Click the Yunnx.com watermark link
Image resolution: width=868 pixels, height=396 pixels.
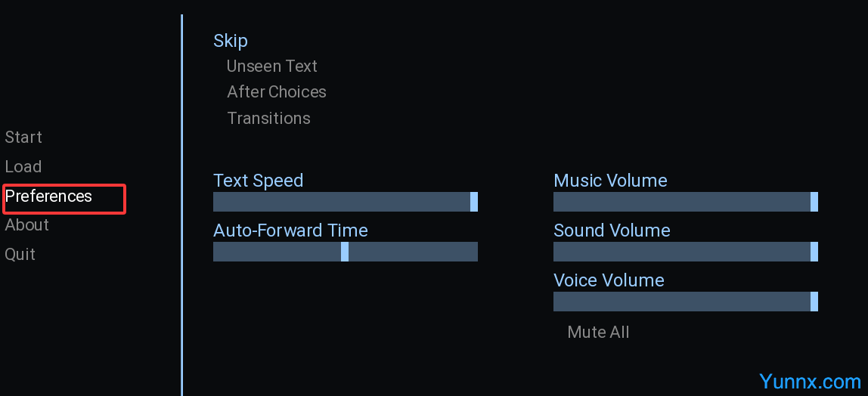click(810, 382)
